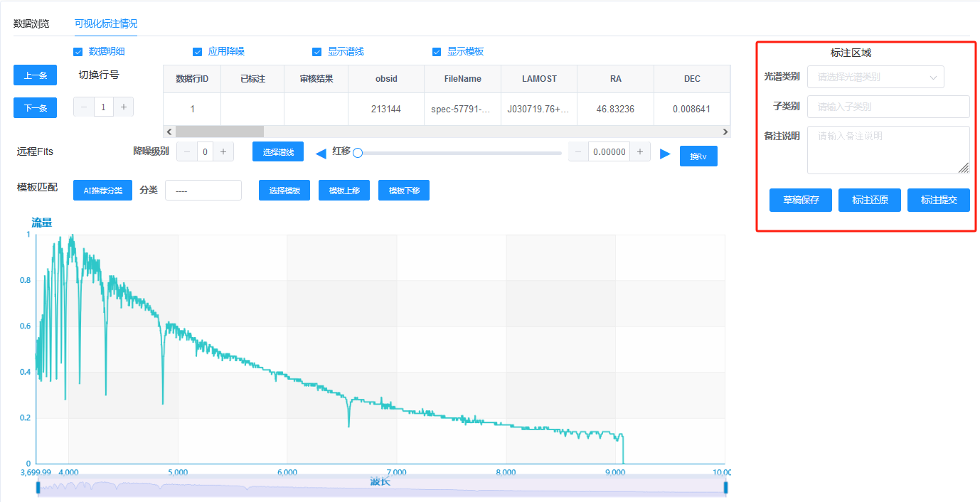Click the right arrow before 换Rv button
This screenshot has height=502, width=980.
(x=665, y=154)
